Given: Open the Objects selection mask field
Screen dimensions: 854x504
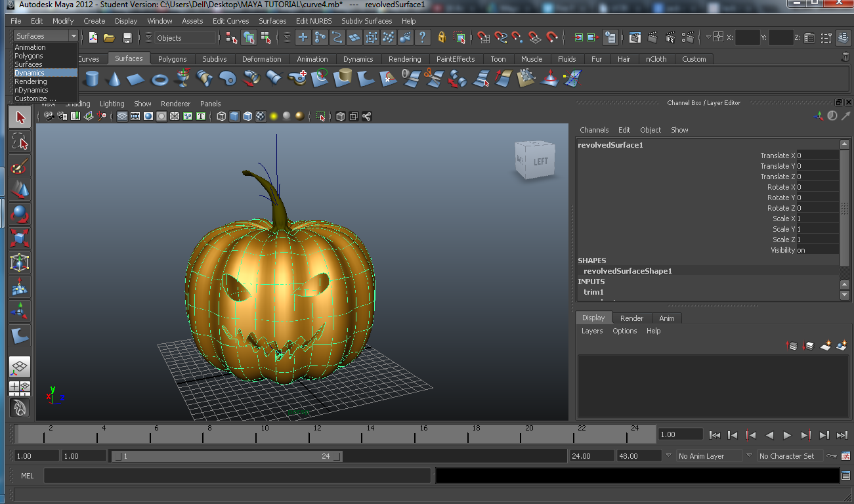Looking at the screenshot, I should (184, 38).
